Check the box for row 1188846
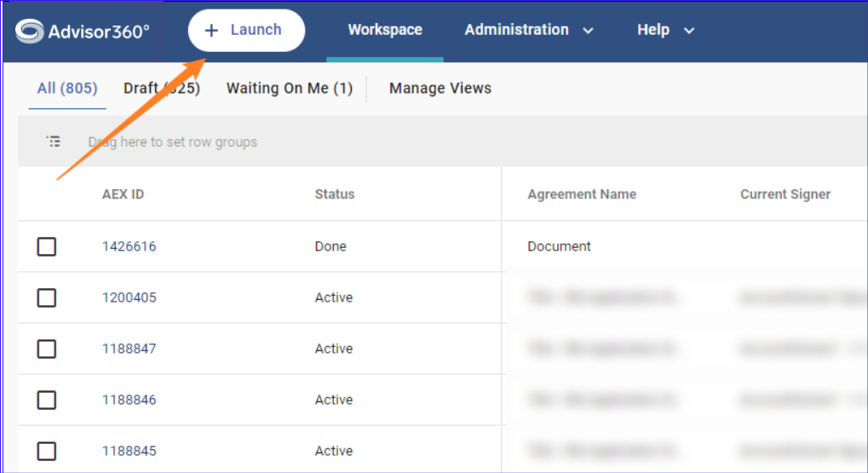Viewport: 868px width, 473px height. [47, 400]
